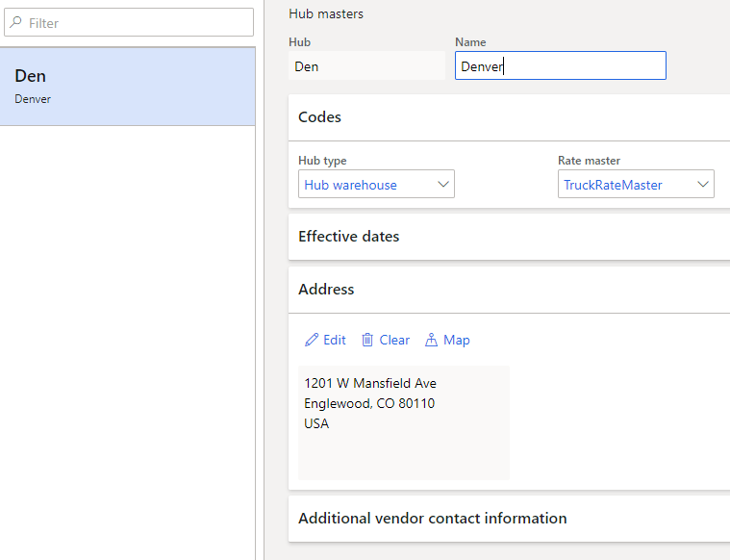Expand Additional vendor contact information section

point(509,519)
